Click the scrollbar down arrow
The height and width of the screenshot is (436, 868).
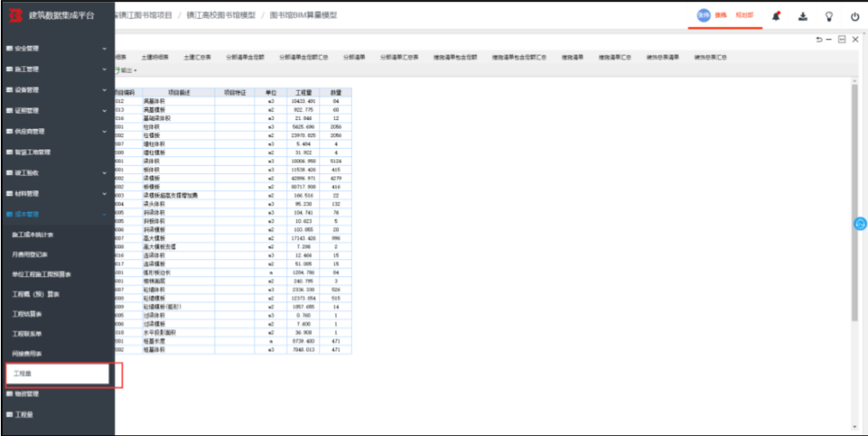coord(855,427)
